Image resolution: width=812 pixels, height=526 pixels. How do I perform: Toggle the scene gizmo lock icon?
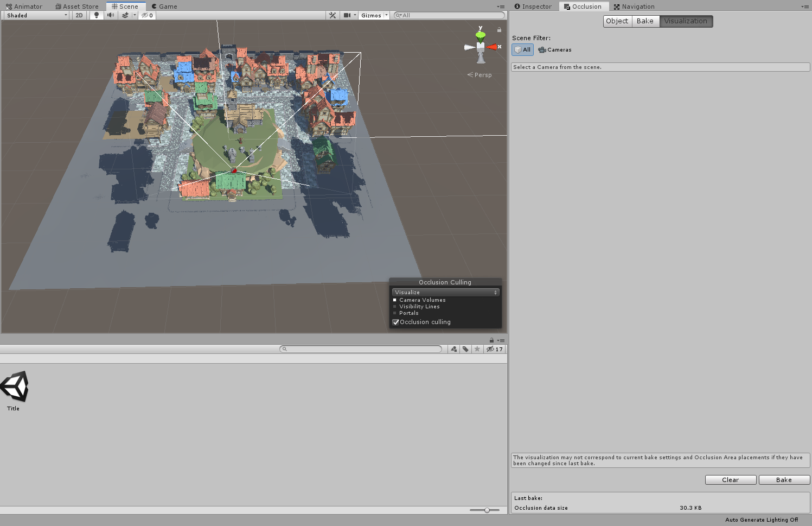[x=499, y=30]
